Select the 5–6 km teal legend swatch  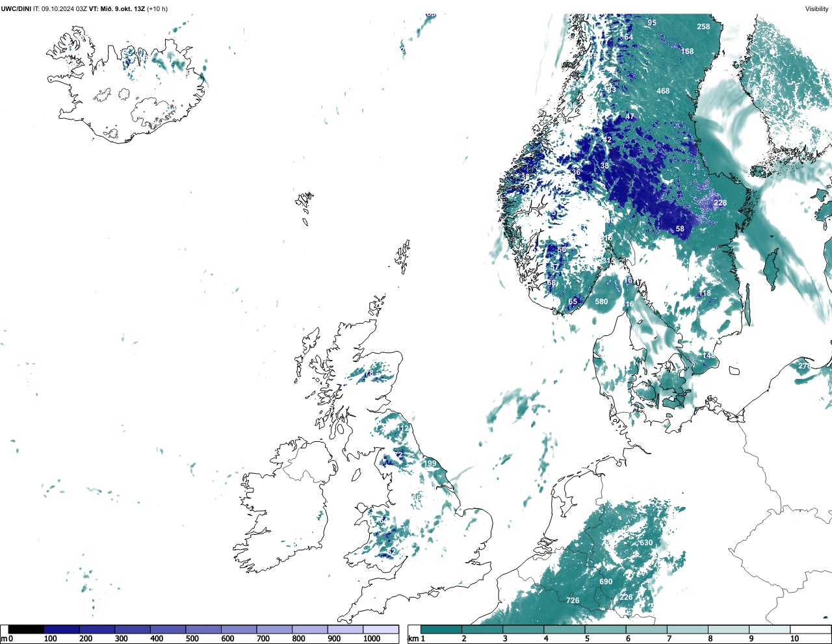[x=606, y=629]
